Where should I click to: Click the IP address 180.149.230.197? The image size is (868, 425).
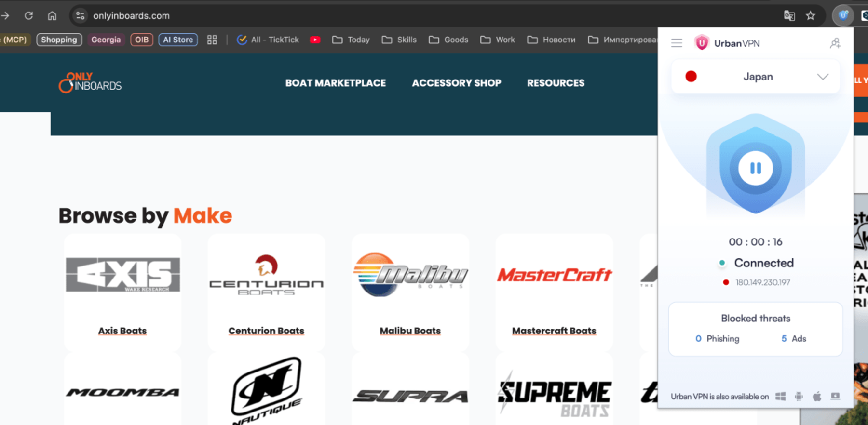(763, 282)
